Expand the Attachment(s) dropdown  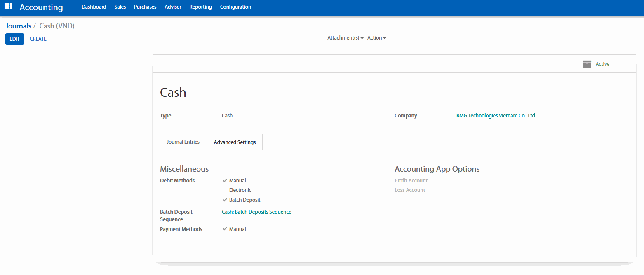(x=345, y=38)
